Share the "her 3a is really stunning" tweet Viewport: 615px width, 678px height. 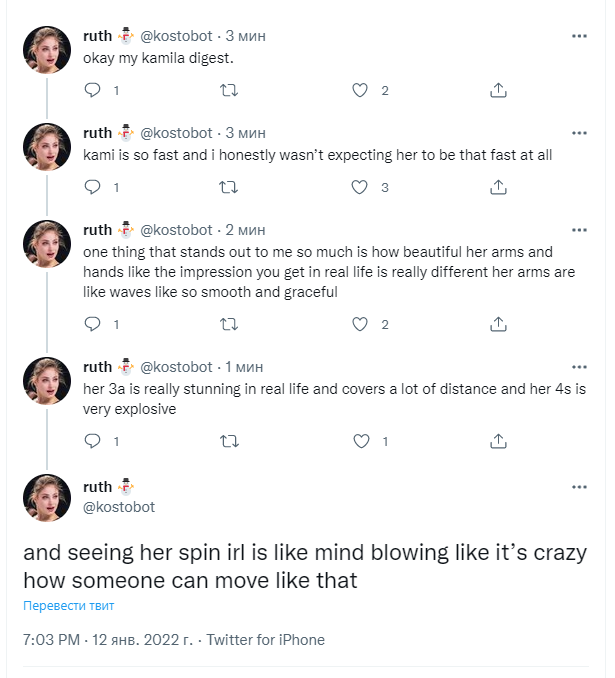pos(497,441)
